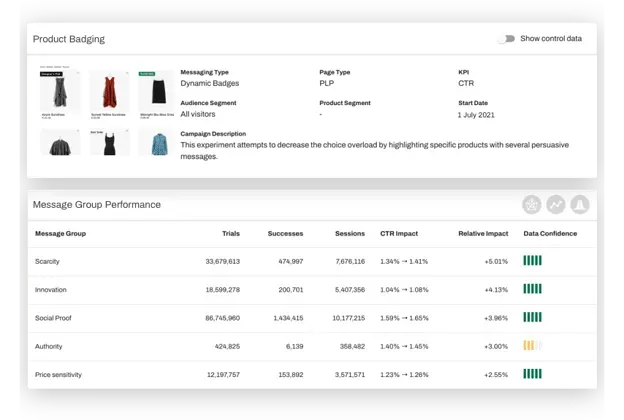
Task: Click the green badge on black skirt
Action: click(x=147, y=74)
